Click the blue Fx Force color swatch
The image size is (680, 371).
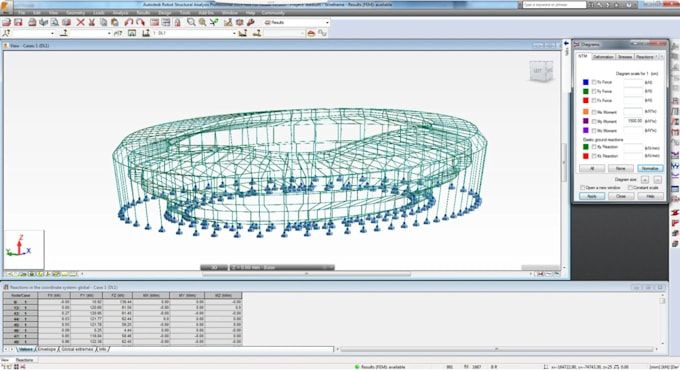585,82
